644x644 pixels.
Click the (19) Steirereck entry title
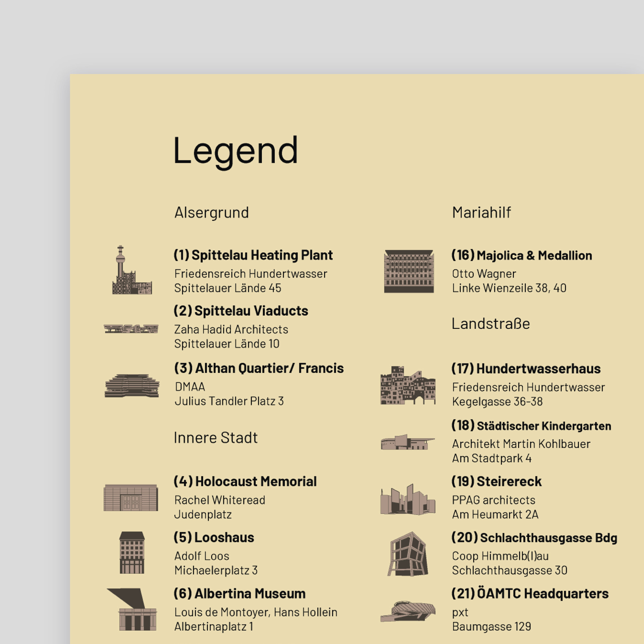tap(497, 482)
